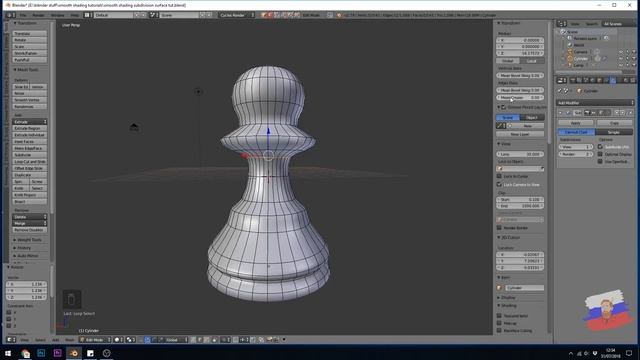The width and height of the screenshot is (640, 360).
Task: Open the Add Modifier dropdown
Action: [596, 103]
